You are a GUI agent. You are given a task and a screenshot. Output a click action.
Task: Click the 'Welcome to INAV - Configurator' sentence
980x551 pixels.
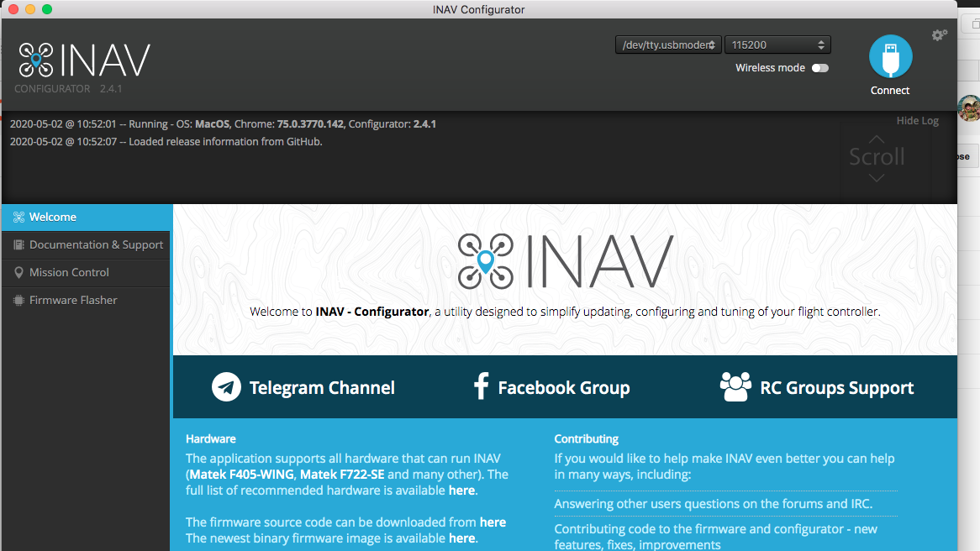tap(565, 312)
